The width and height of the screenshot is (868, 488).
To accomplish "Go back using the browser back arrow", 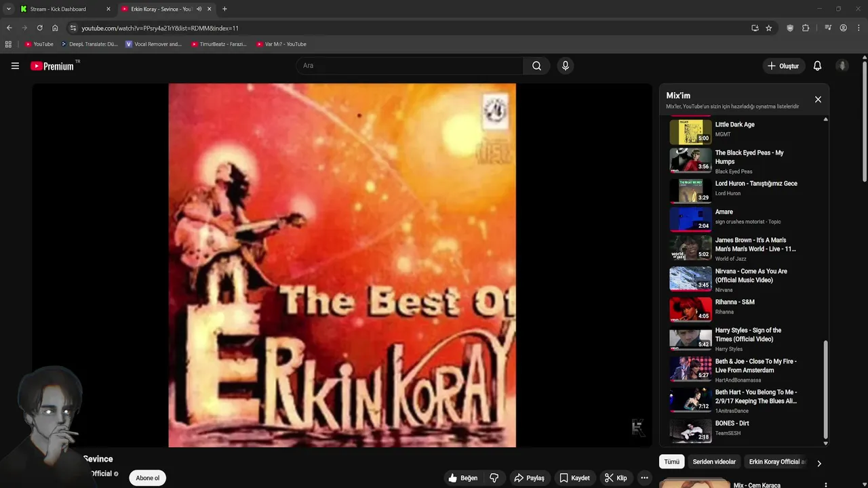I will [9, 28].
